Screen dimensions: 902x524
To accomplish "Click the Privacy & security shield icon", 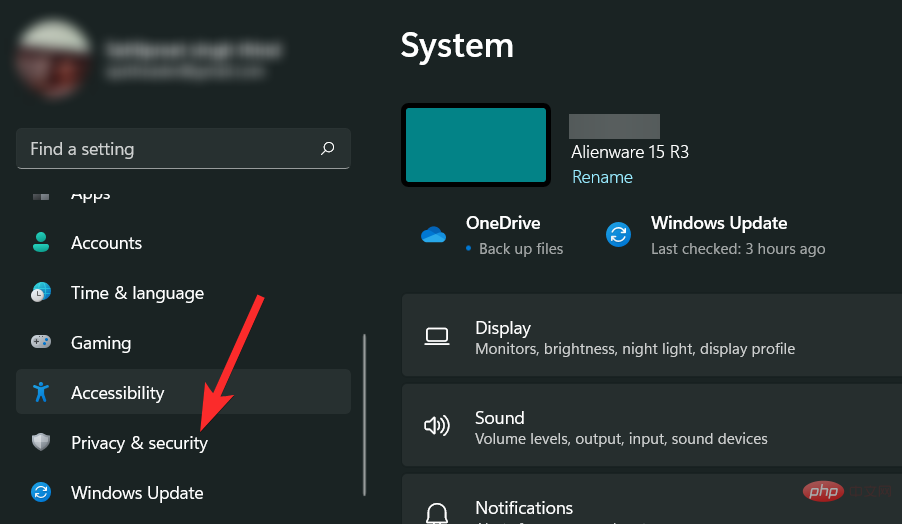I will (41, 442).
